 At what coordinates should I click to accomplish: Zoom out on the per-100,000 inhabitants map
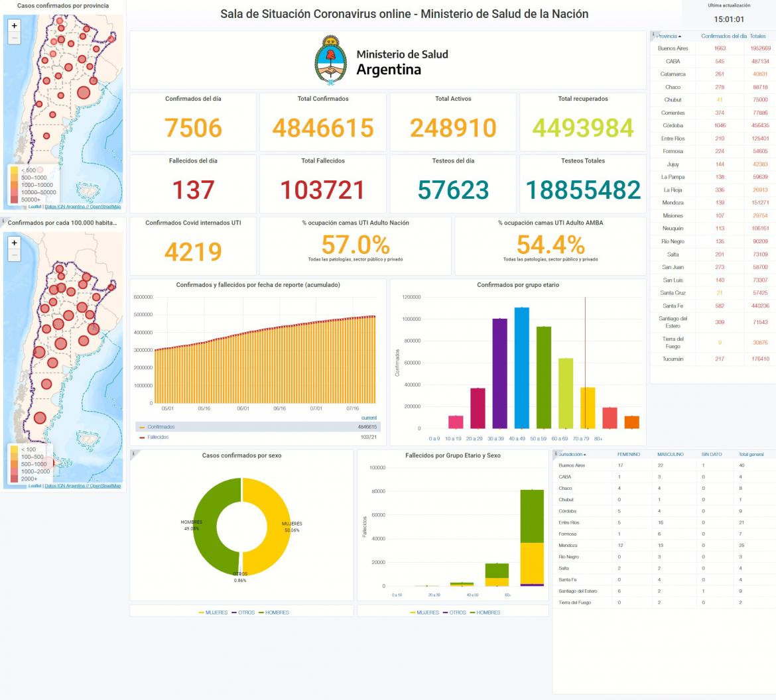point(15,255)
